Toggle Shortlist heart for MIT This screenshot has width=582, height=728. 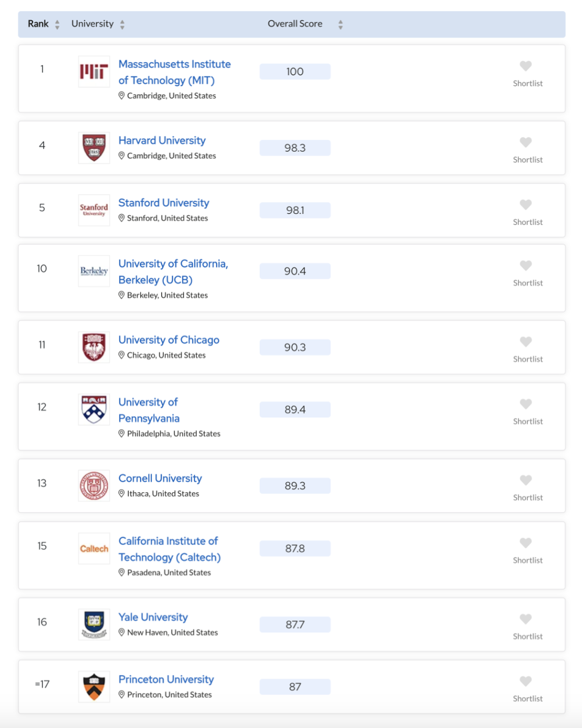point(526,66)
